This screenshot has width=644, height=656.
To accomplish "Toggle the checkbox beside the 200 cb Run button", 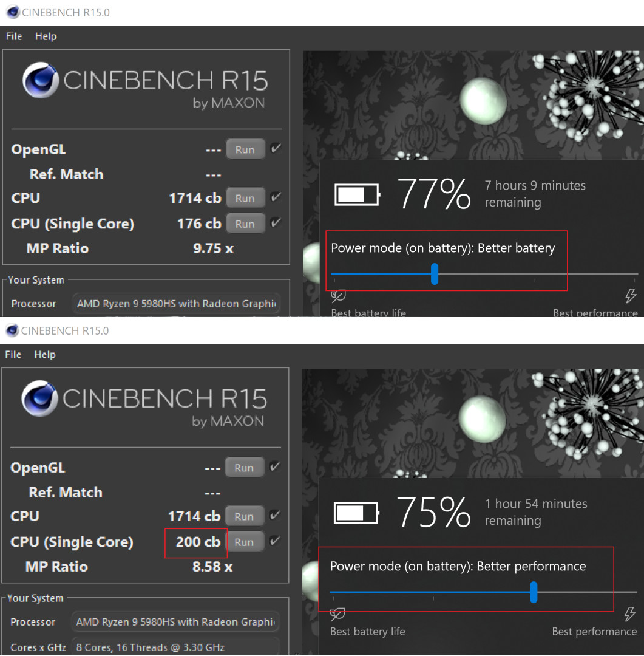I will 275,541.
